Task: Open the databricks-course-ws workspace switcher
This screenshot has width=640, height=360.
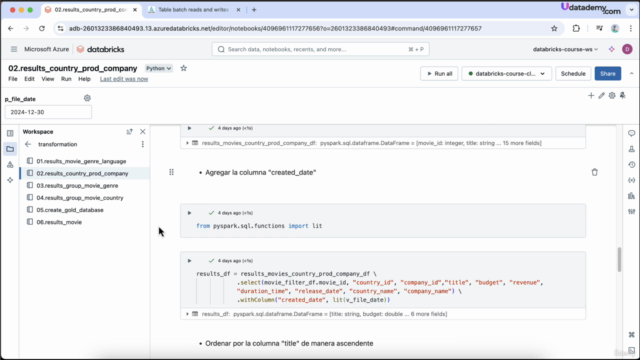Action: (x=565, y=49)
